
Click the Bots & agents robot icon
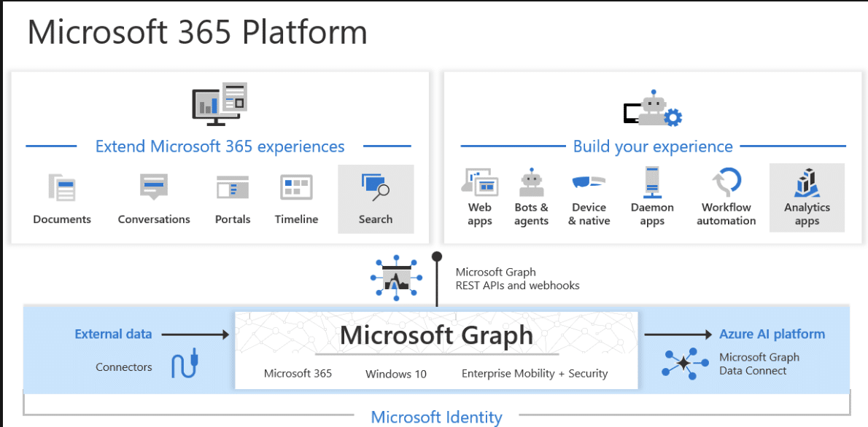tap(532, 182)
